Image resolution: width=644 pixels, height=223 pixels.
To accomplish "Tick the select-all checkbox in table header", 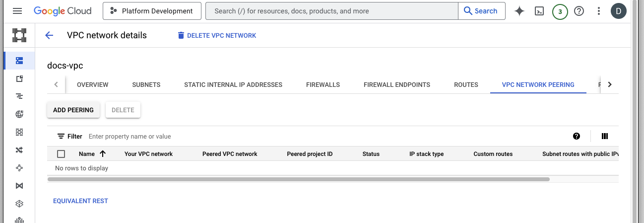I will 61,154.
